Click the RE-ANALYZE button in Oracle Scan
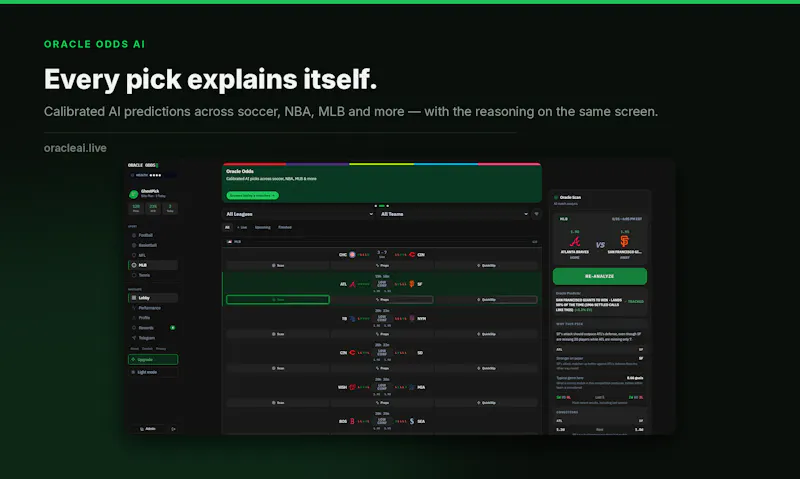This screenshot has width=800, height=479. (x=599, y=276)
